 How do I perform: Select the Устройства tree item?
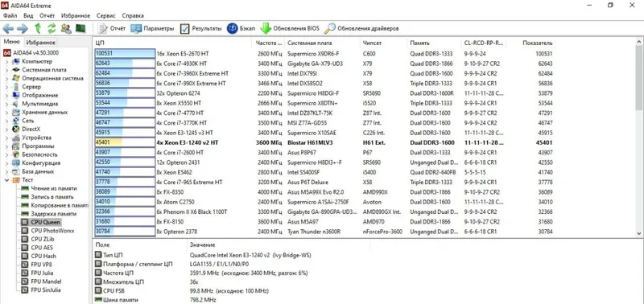[x=32, y=138]
